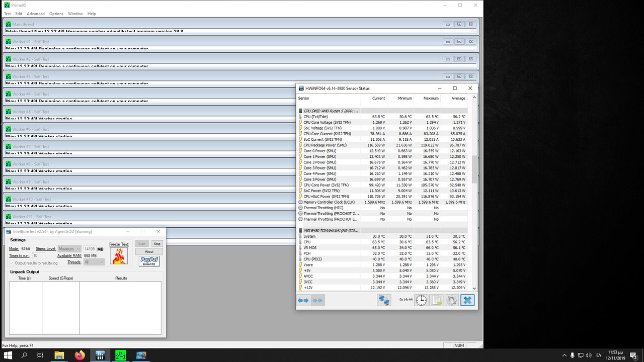
Task: Close the Worker #3 Self-Test child window
Action: pos(470,76)
